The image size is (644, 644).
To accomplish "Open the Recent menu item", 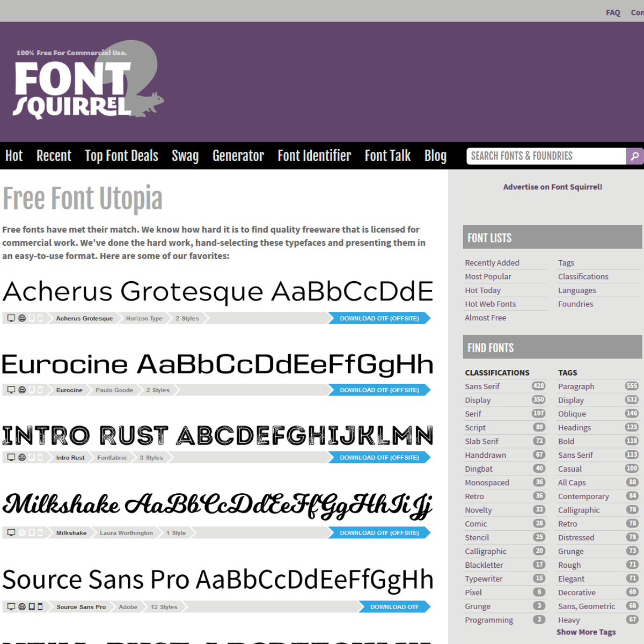I will click(x=54, y=156).
